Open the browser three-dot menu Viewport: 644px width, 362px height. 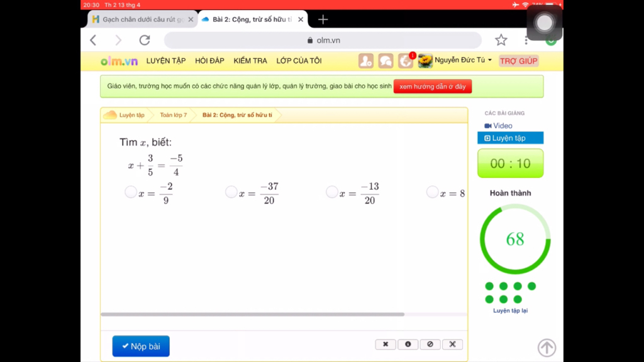526,40
